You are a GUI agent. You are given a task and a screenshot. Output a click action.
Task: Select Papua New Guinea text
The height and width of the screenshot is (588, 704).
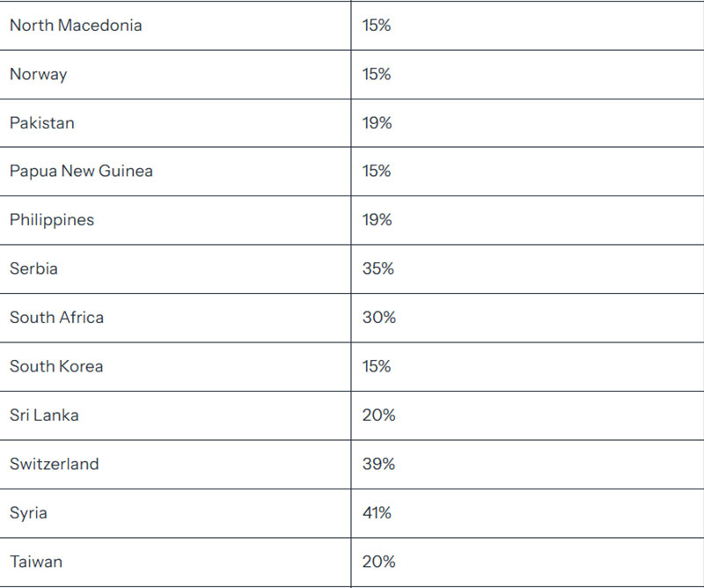point(81,171)
